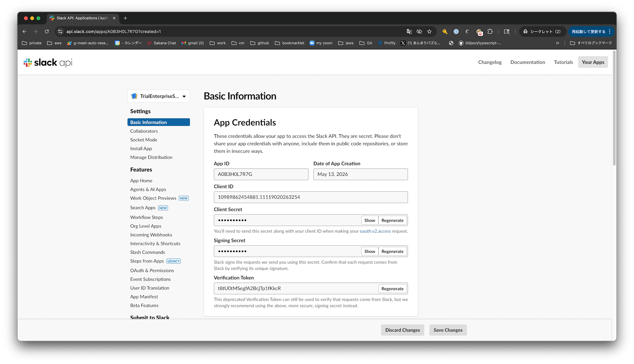Reveal the Signing Secret

[370, 252]
